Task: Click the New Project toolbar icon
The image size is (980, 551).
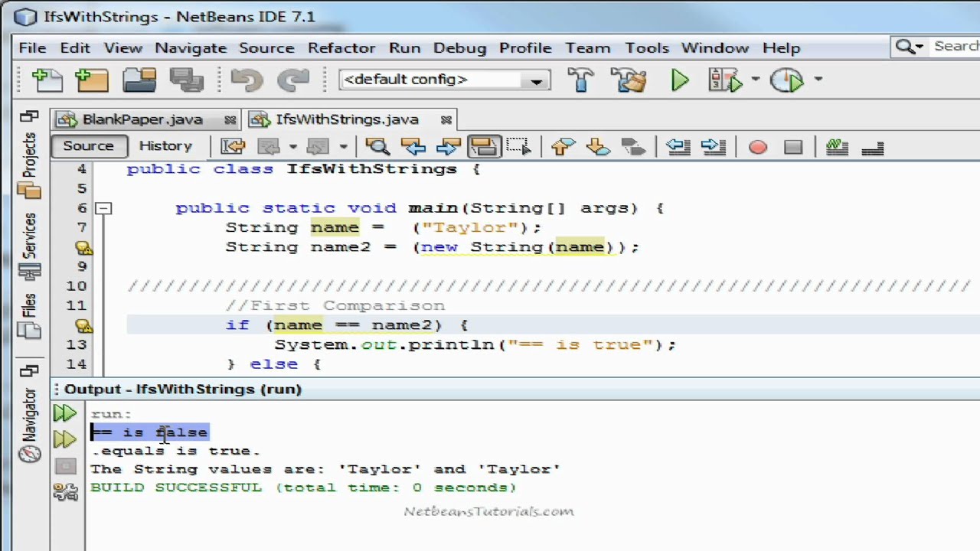Action: point(92,80)
